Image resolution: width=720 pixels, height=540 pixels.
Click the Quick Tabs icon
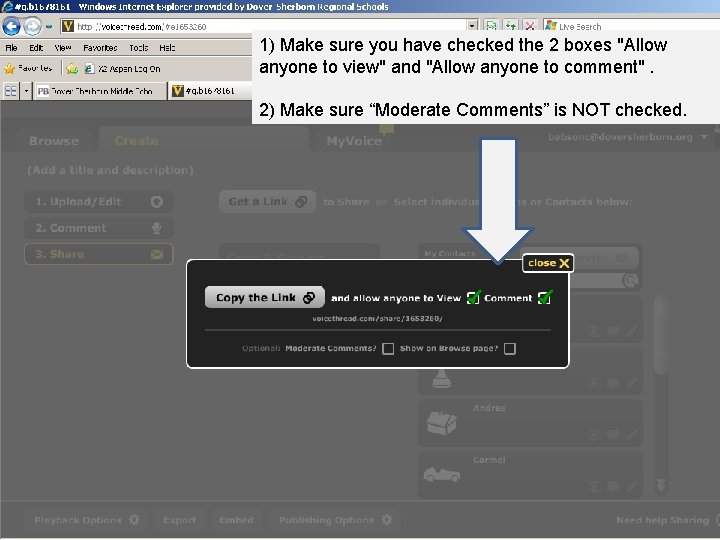11,91
